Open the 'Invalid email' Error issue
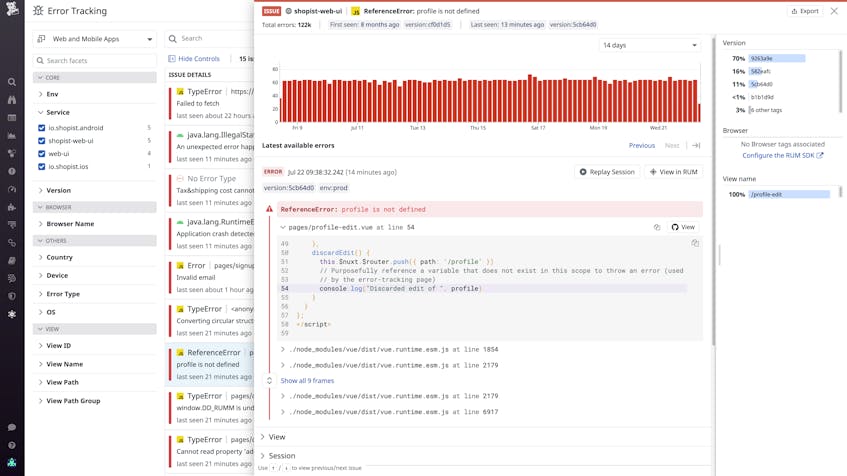The width and height of the screenshot is (847, 476). coord(211,278)
